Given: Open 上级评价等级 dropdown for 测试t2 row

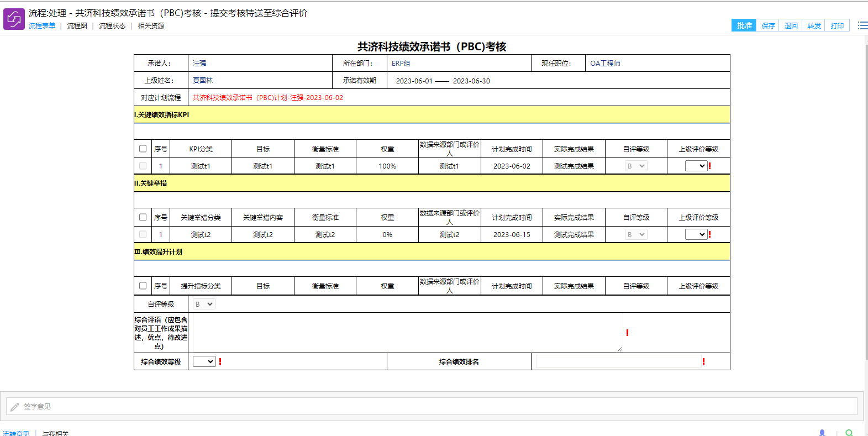Looking at the screenshot, I should [696, 234].
